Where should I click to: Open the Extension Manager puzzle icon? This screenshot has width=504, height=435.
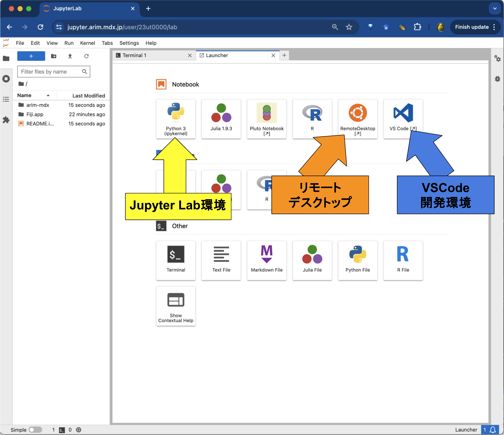point(6,120)
